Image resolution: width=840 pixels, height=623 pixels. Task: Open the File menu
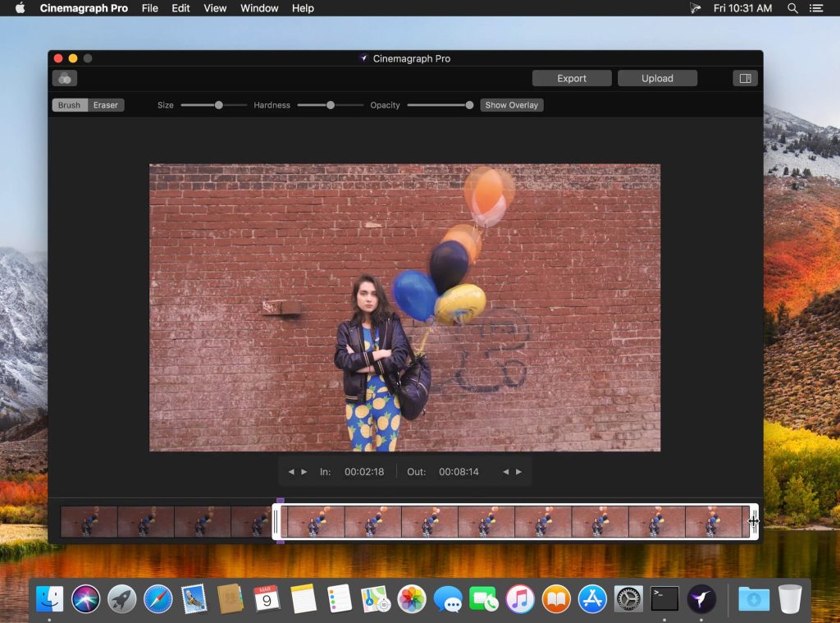[149, 8]
